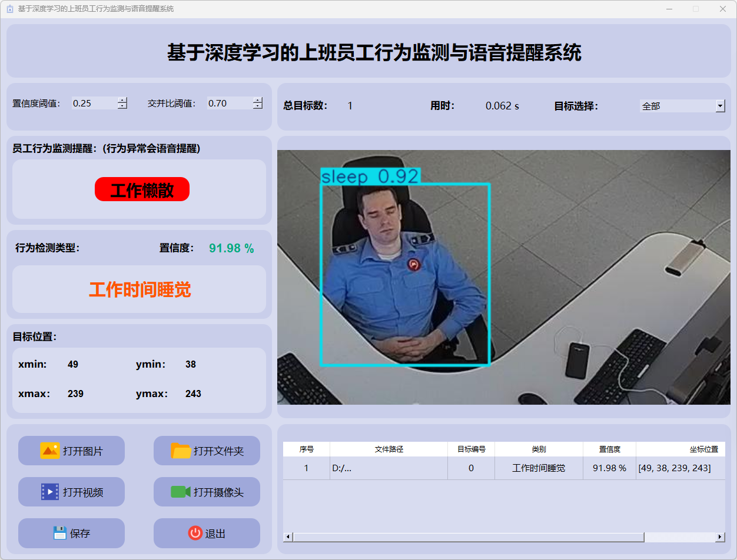Open video via 打开视频 button
737x560 pixels.
pos(71,492)
